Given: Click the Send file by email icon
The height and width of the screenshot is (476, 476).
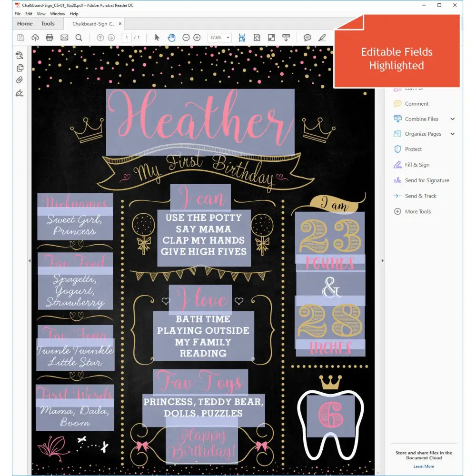Looking at the screenshot, I should tap(64, 38).
